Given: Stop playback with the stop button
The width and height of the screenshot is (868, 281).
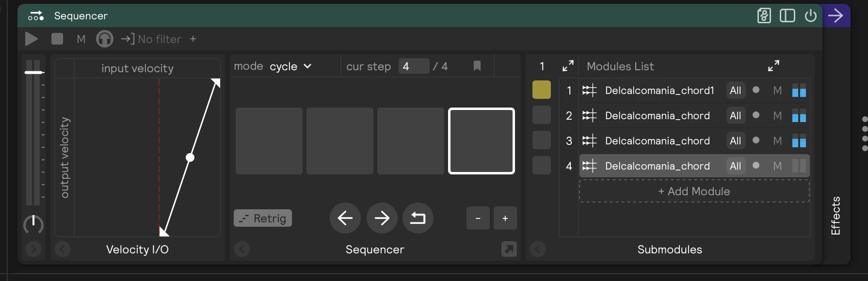Looking at the screenshot, I should pos(57,38).
